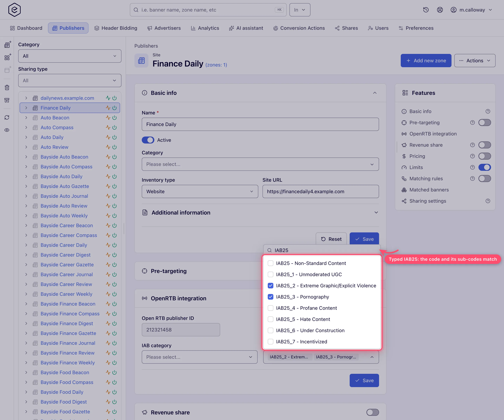Click the eye icon in left rail
This screenshot has height=420, width=504.
point(7,130)
